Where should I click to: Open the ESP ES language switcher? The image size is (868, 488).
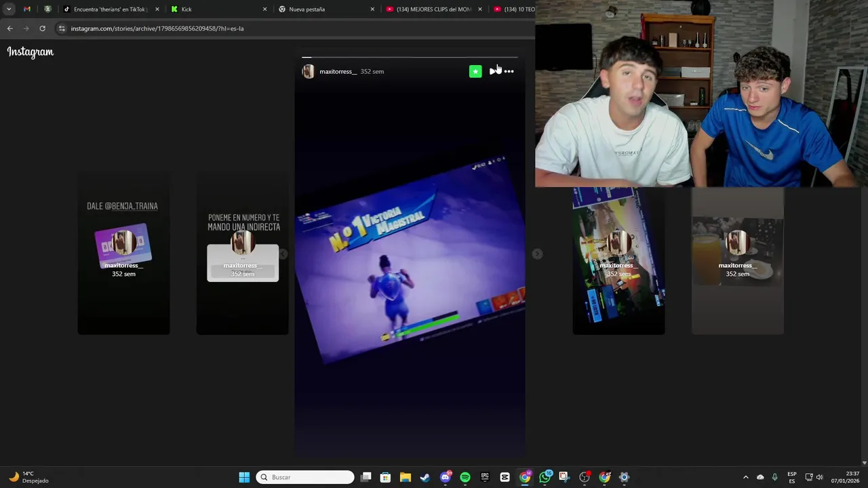[x=792, y=477]
